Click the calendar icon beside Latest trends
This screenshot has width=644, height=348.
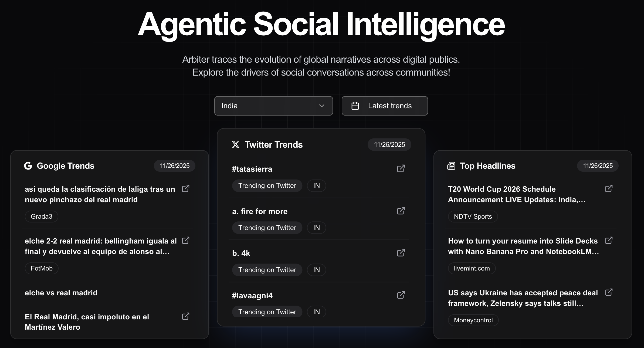coord(355,106)
